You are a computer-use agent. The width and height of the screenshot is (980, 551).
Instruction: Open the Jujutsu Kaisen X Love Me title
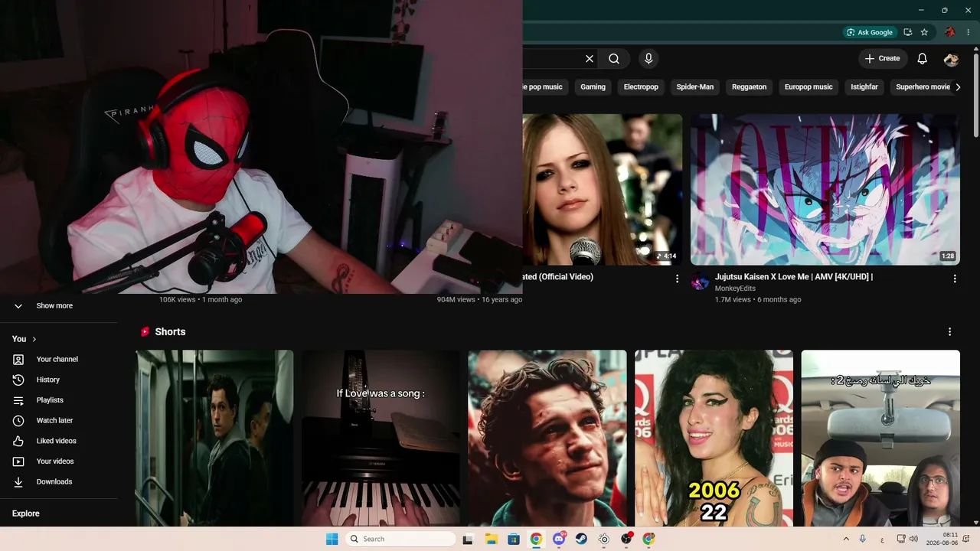point(794,277)
